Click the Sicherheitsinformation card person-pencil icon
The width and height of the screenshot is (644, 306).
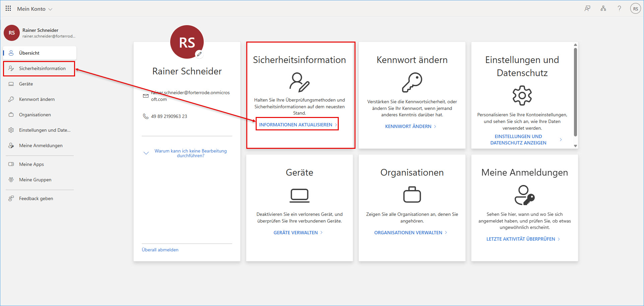point(300,82)
